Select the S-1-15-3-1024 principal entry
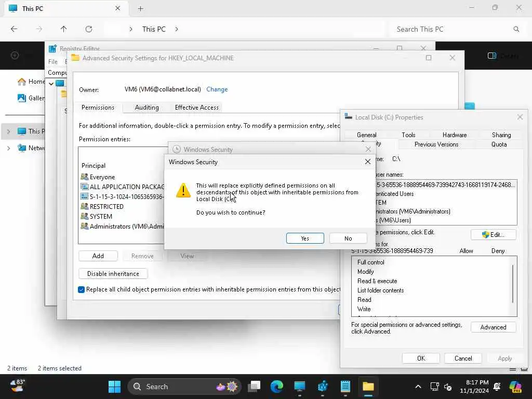The image size is (532, 399). [x=123, y=196]
